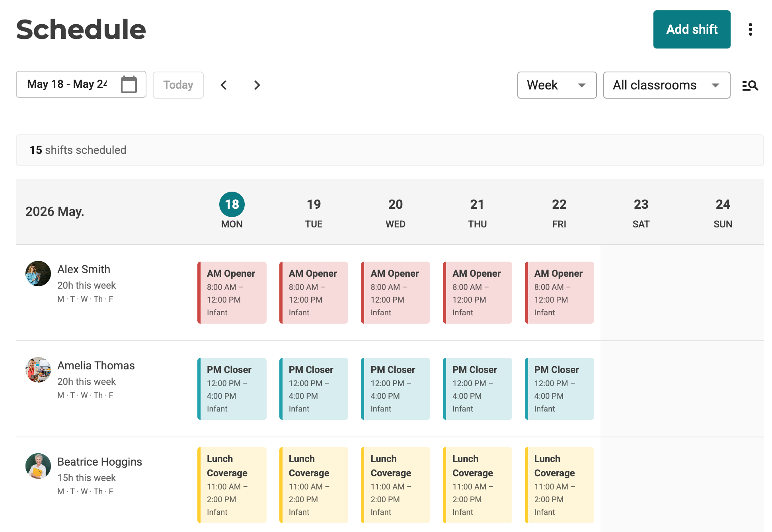
Task: Open Alex Smith's Wednesday AM Opener shift
Action: [x=396, y=293]
